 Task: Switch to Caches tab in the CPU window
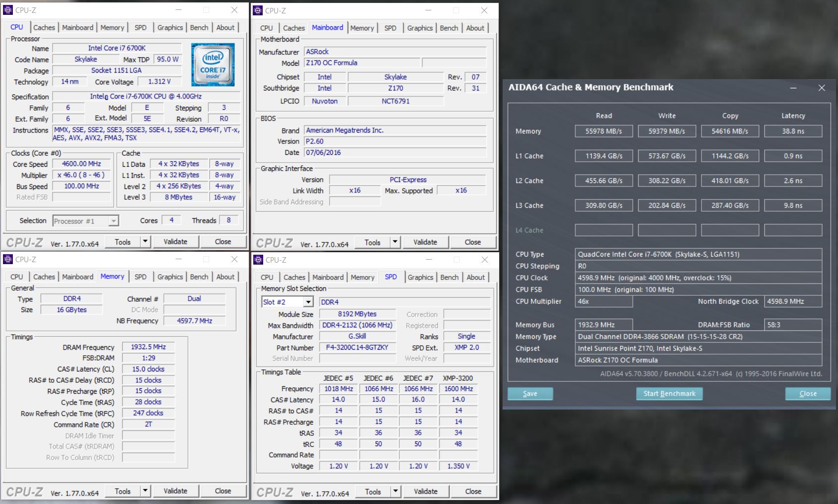(44, 28)
